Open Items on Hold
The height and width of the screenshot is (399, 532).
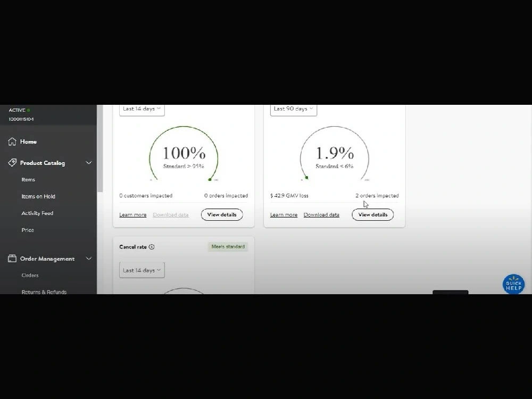[x=38, y=196]
